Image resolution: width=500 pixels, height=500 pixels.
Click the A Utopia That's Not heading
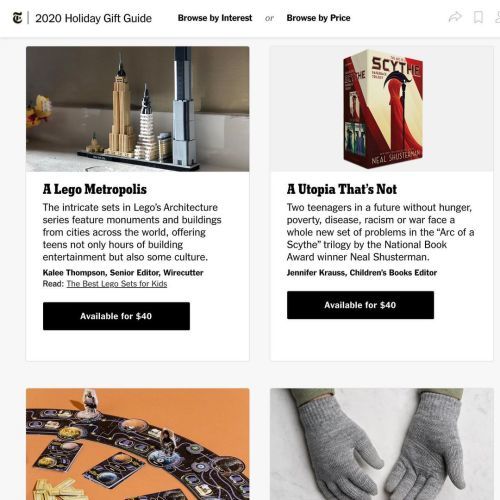pos(342,189)
